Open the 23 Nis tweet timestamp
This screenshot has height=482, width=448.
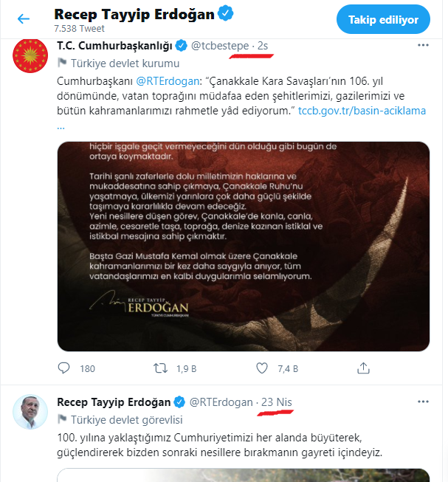click(278, 402)
